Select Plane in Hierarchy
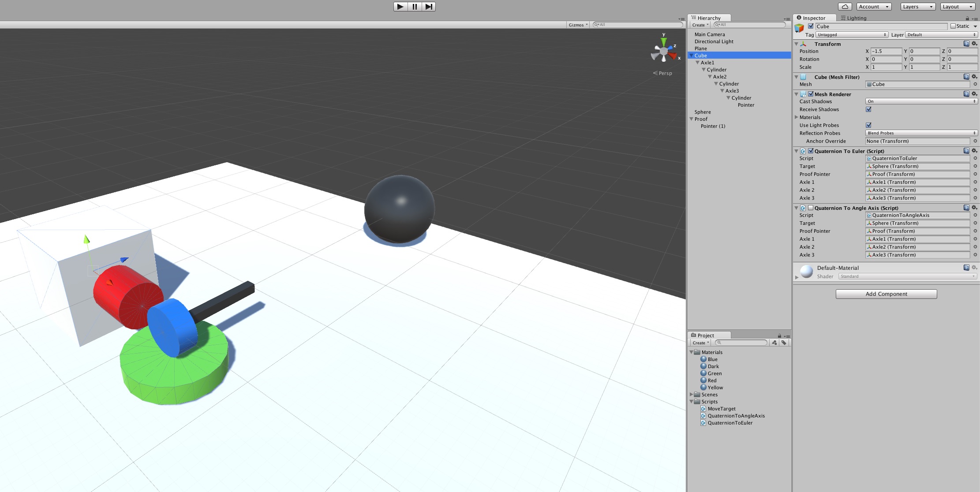The width and height of the screenshot is (980, 492). 700,48
